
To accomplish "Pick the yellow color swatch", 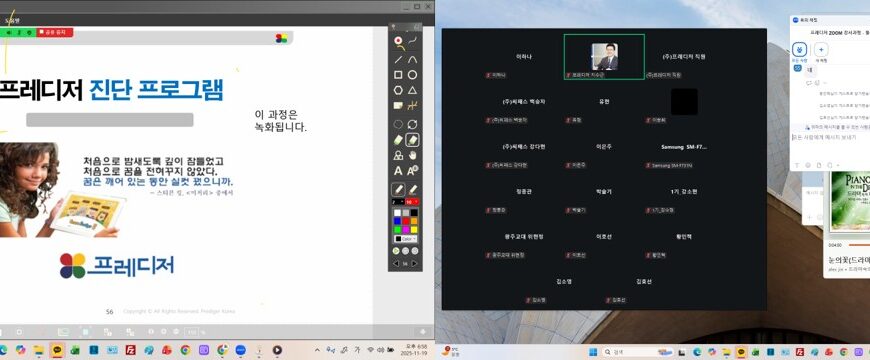I will click(x=414, y=230).
